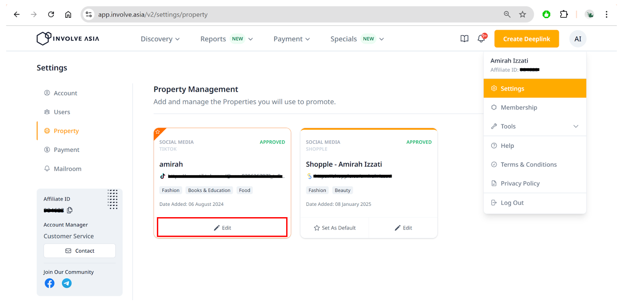Click the Create Deeplink button
Image resolution: width=644 pixels, height=307 pixels.
pos(526,39)
